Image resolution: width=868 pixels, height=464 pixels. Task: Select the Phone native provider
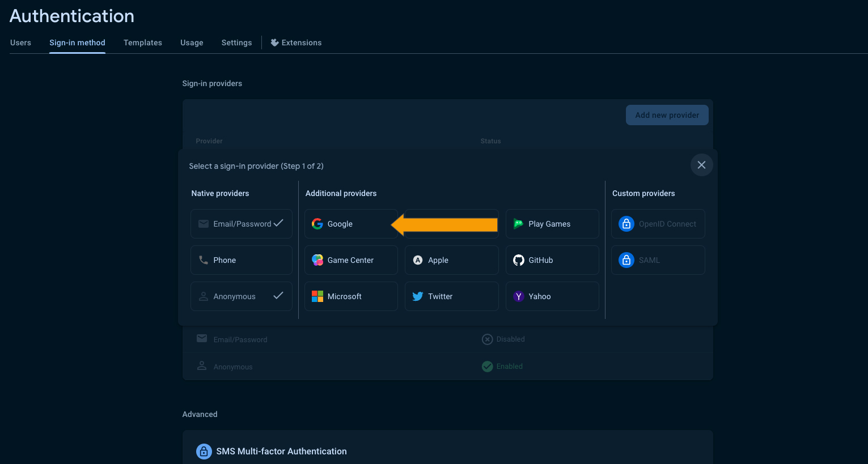242,260
